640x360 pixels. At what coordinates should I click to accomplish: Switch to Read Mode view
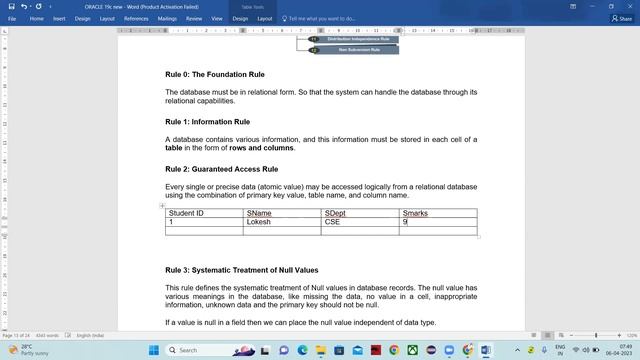tap(533, 336)
